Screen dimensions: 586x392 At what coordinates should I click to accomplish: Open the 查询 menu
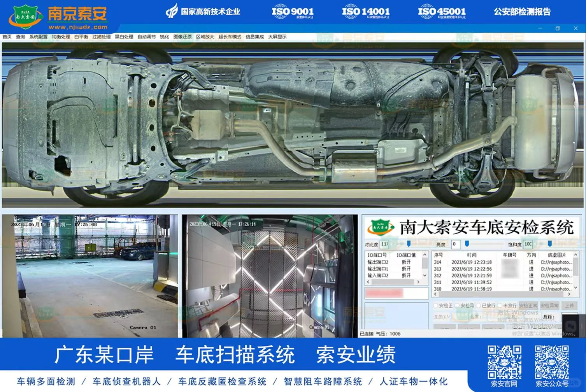[20, 37]
